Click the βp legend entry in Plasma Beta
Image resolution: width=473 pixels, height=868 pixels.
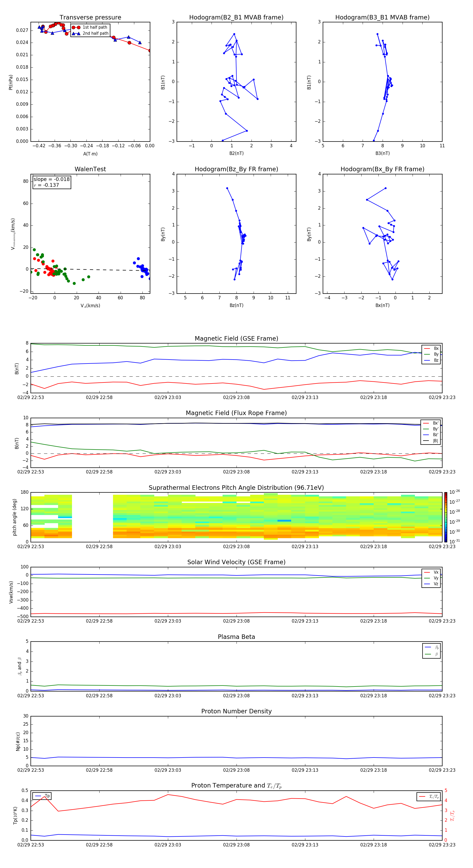click(431, 647)
